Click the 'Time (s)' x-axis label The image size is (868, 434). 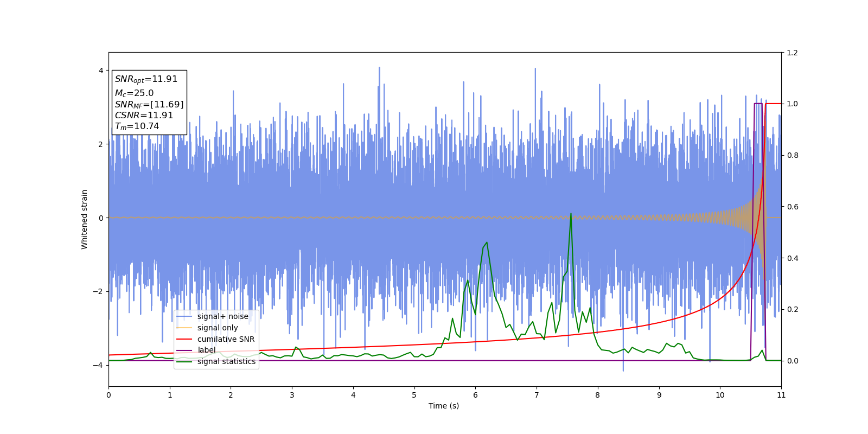pyautogui.click(x=444, y=406)
